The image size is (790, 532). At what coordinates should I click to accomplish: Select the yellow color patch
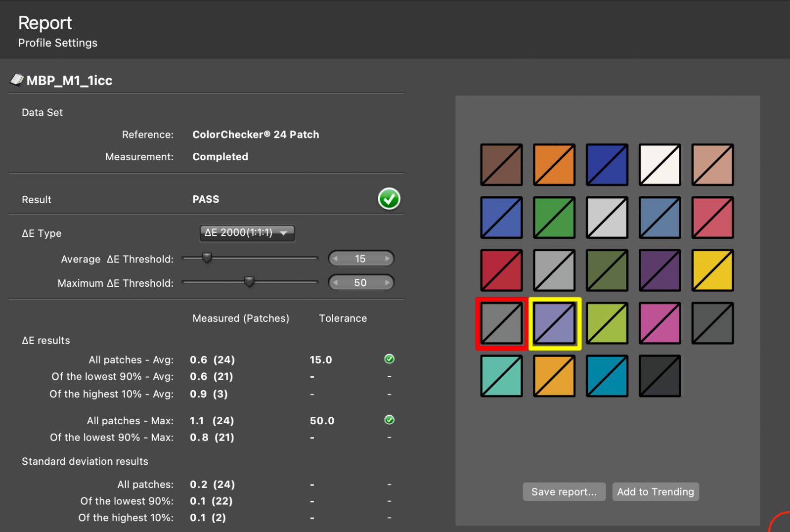click(712, 270)
